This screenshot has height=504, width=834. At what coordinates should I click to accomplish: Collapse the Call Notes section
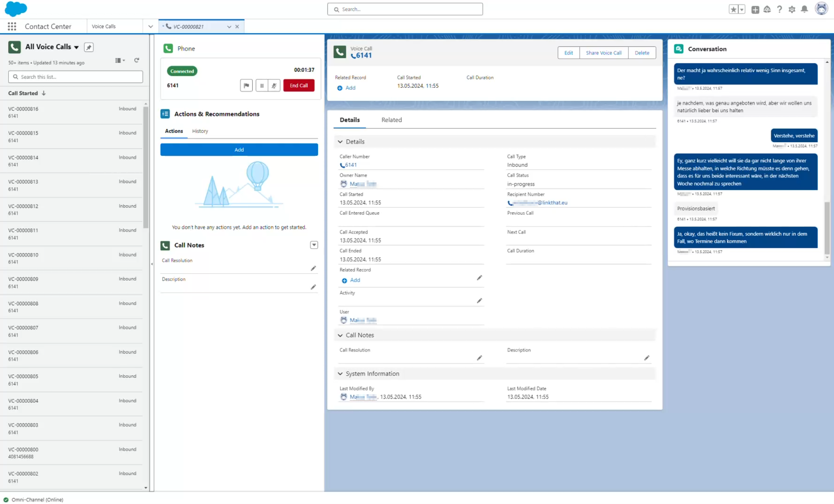point(340,335)
